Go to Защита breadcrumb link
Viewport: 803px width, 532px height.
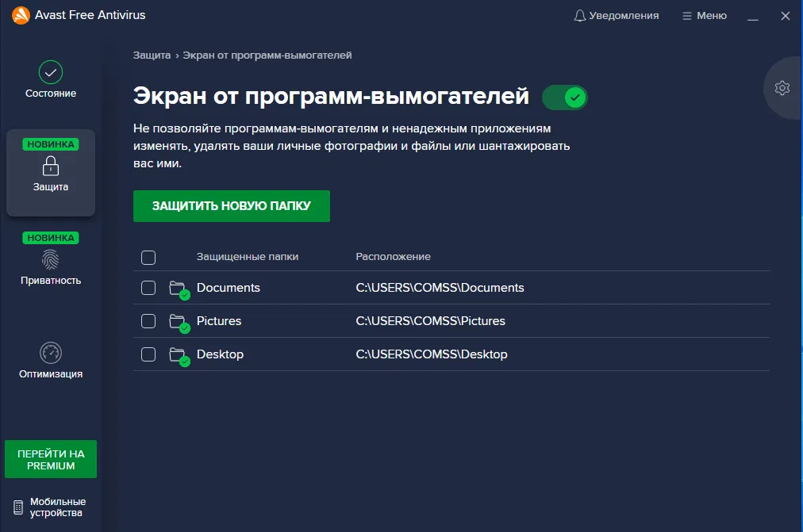[152, 55]
